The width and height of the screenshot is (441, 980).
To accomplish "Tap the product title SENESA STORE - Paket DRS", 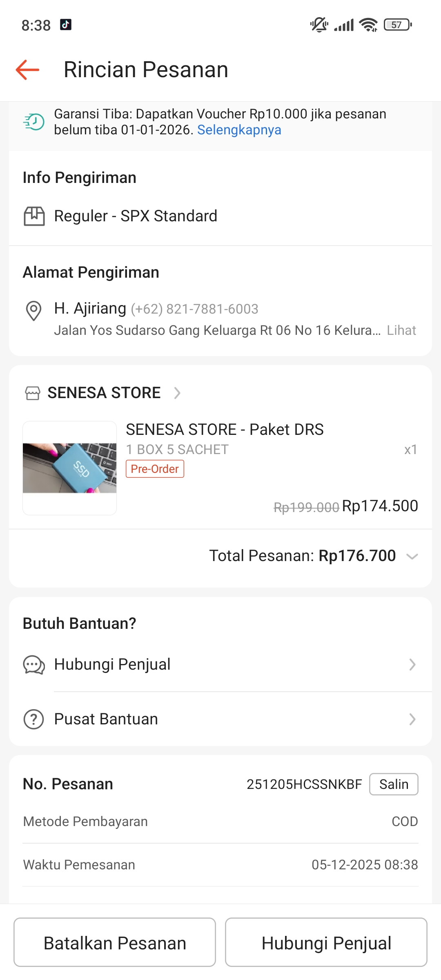I will [x=225, y=430].
